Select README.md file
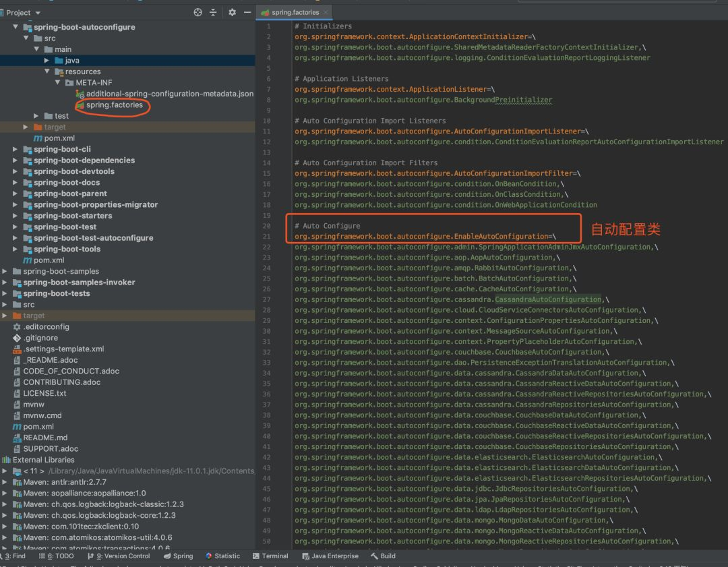Viewport: 728px width, 567px height. (x=45, y=438)
